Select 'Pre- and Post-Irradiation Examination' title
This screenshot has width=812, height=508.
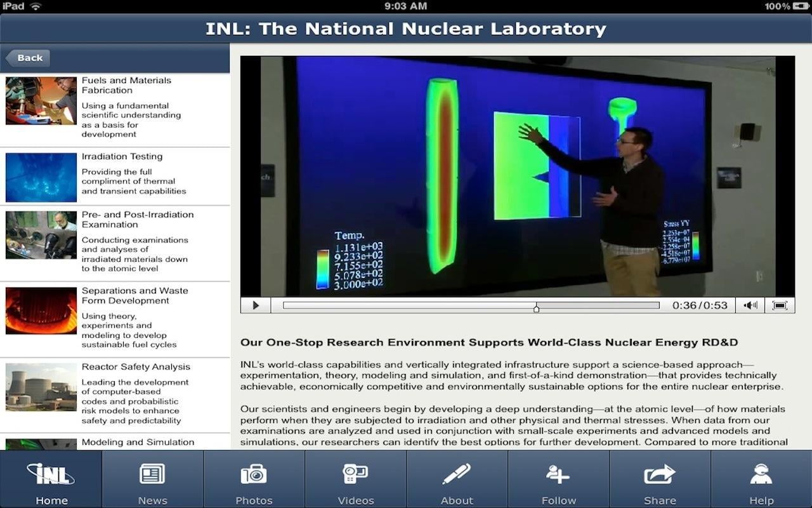138,219
